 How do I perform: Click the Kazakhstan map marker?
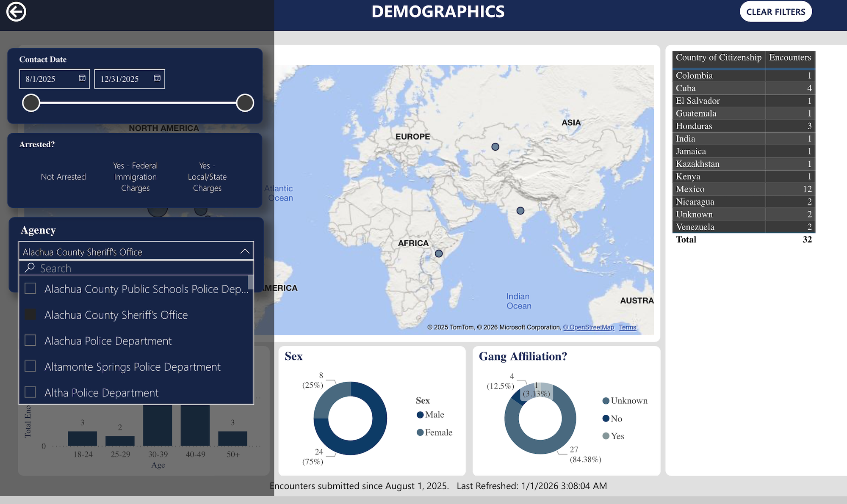(x=495, y=147)
